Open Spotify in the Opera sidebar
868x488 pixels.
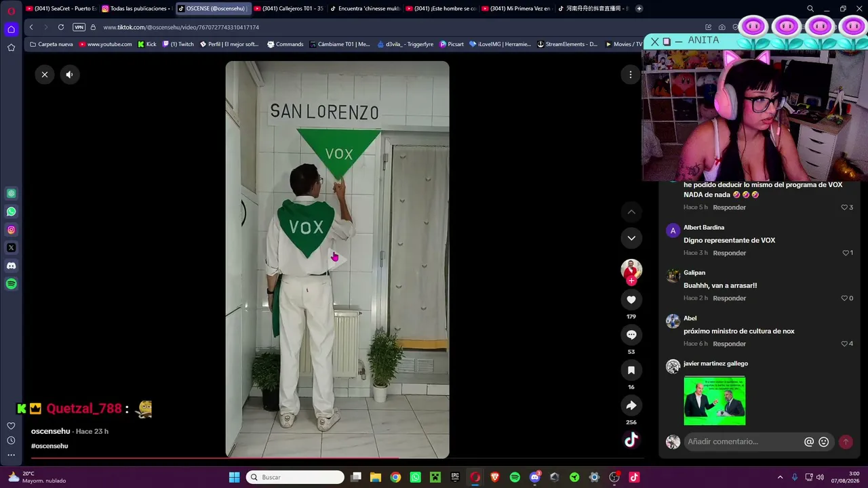pyautogui.click(x=11, y=284)
